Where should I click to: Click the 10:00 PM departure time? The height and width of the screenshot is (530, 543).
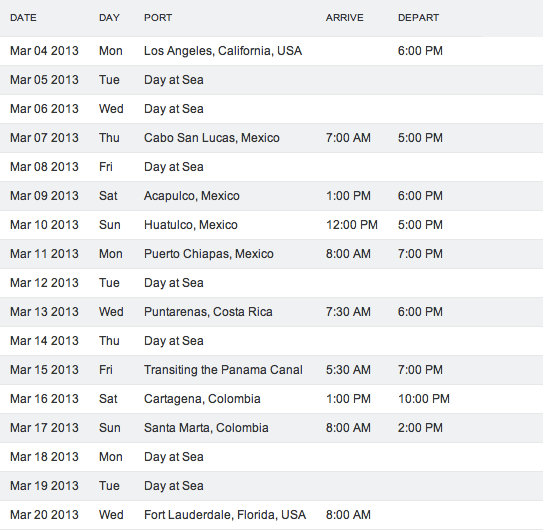point(424,399)
